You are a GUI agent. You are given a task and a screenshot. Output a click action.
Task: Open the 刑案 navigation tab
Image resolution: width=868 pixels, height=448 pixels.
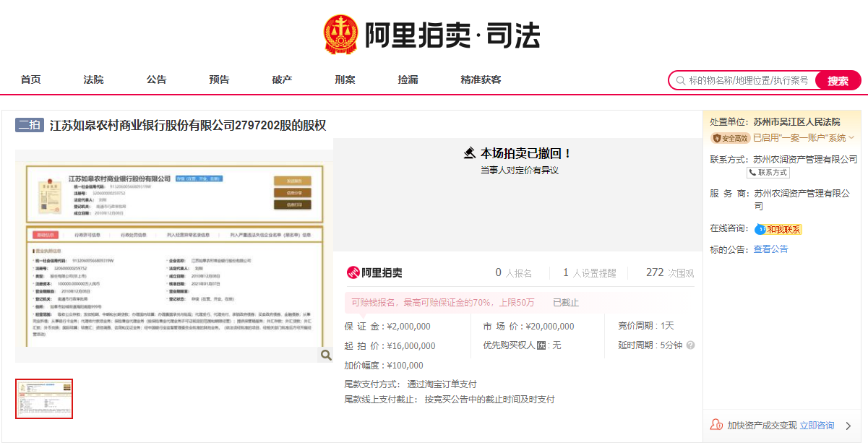coord(345,79)
